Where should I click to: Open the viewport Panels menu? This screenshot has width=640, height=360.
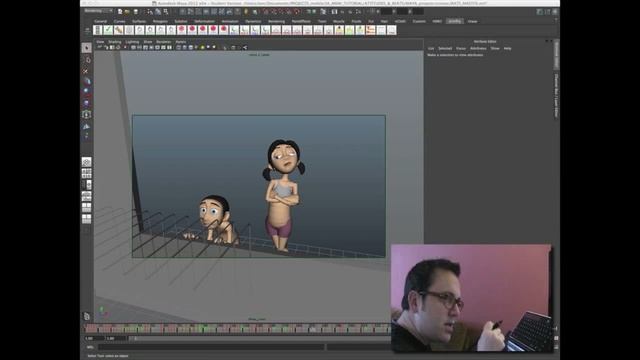tap(181, 42)
